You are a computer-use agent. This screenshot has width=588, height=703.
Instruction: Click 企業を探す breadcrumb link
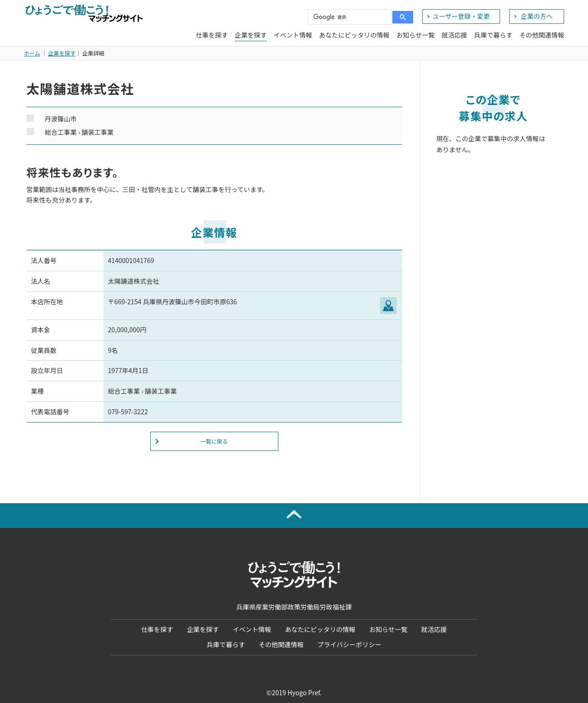tap(62, 54)
